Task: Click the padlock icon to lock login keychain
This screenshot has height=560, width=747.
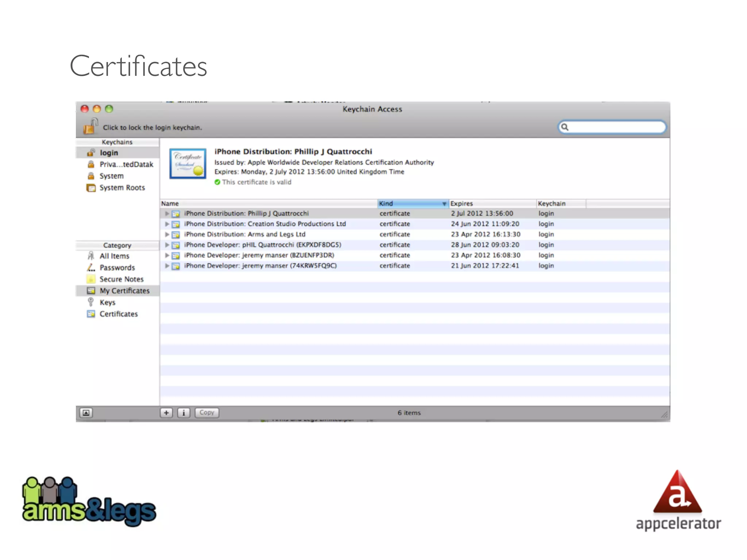Action: point(90,127)
